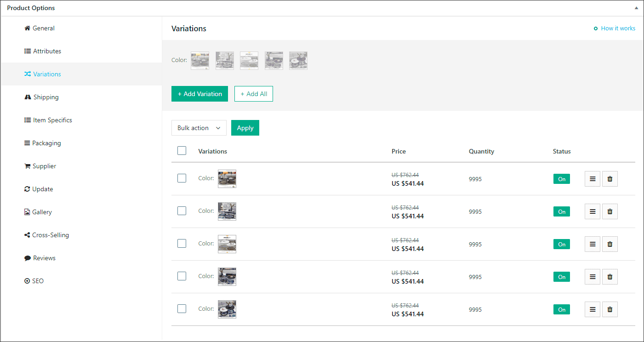This screenshot has height=342, width=644.
Task: Check the checkbox of the third variation row
Action: click(182, 243)
